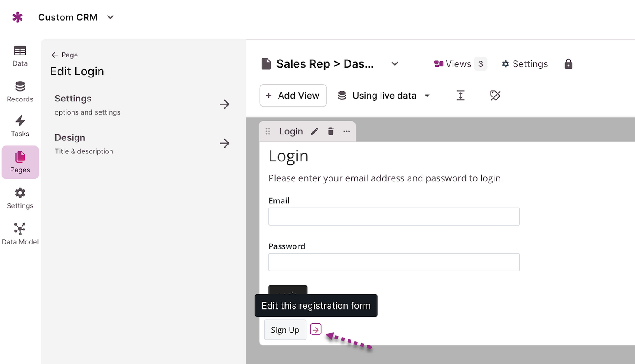The width and height of the screenshot is (635, 364).
Task: Click the Add View button
Action: pos(293,96)
